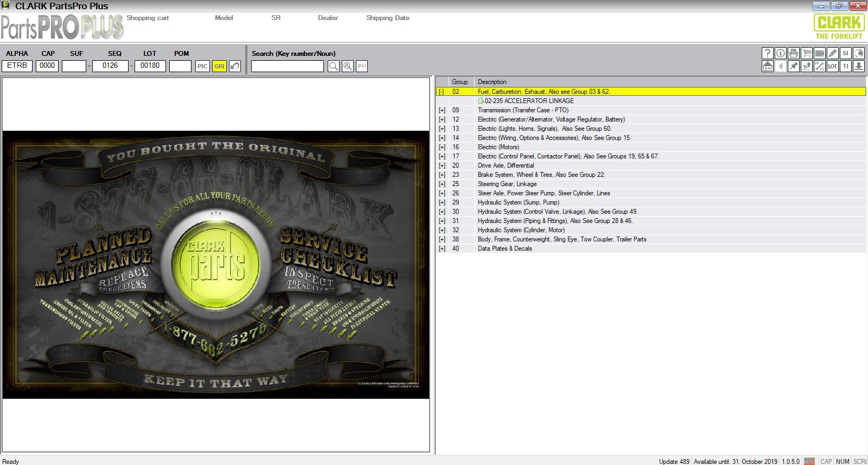Click the SR header label
The height and width of the screenshot is (465, 868).
[x=276, y=18]
